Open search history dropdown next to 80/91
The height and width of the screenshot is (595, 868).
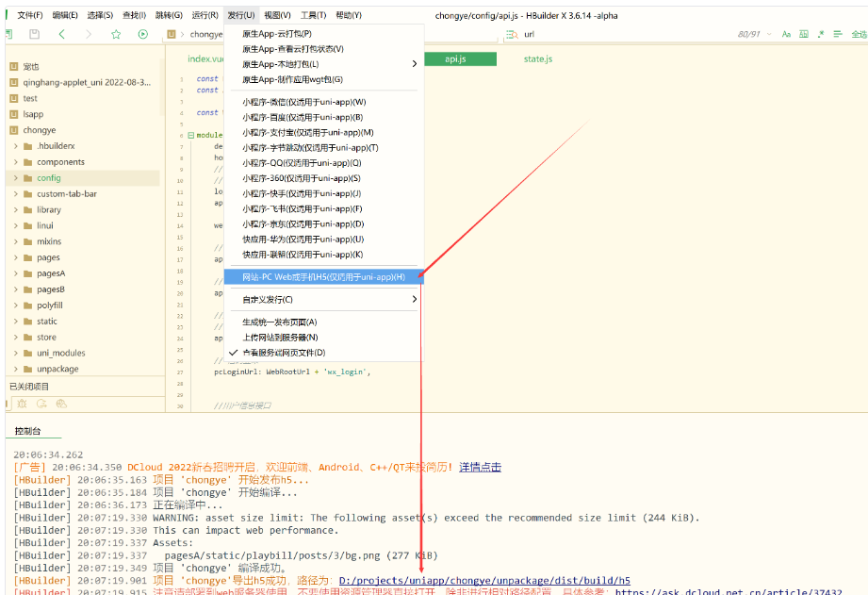click(769, 34)
